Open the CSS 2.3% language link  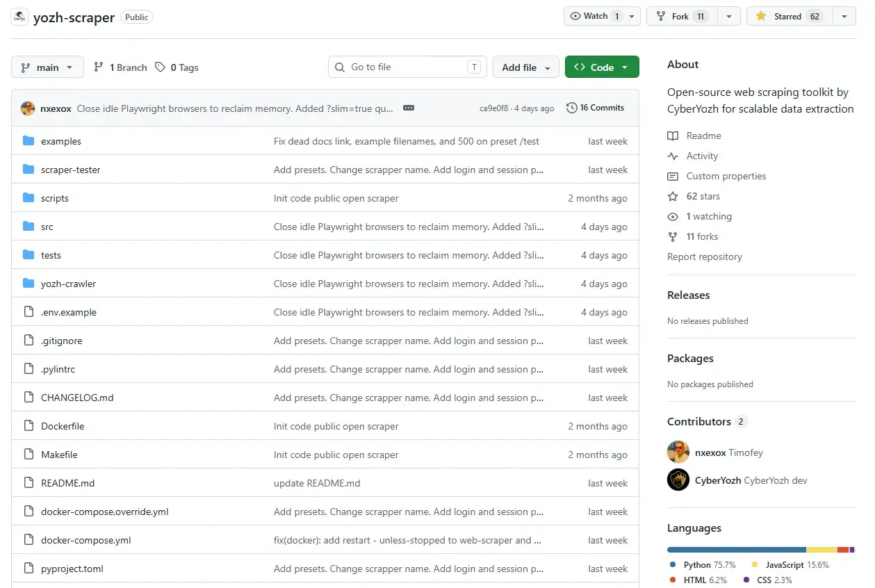point(767,580)
